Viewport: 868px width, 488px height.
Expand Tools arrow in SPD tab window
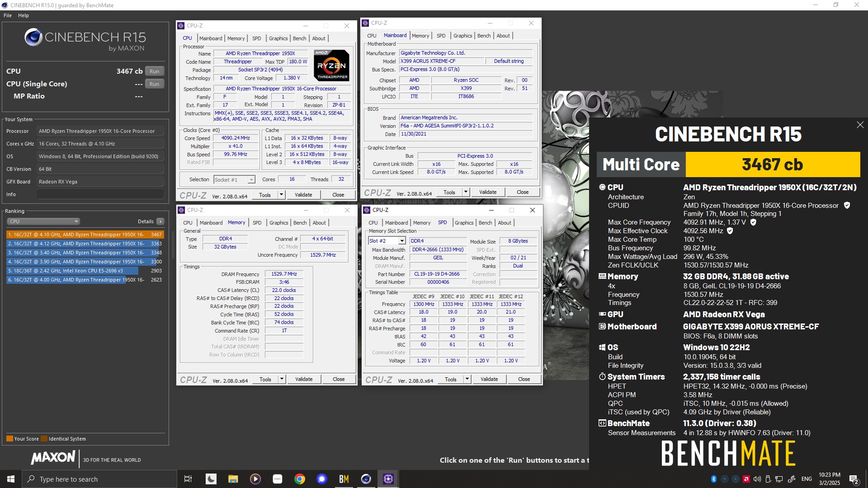click(467, 379)
